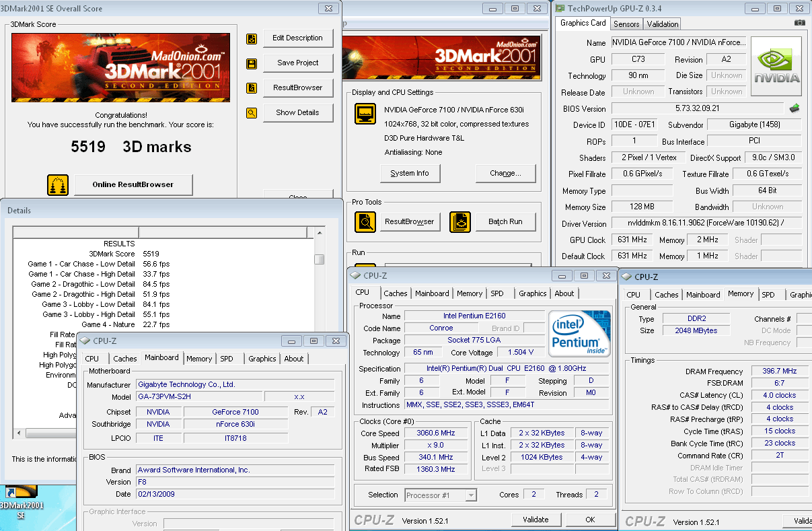Click the Online ResultBrowser orange icon
This screenshot has height=531, width=812.
click(x=58, y=184)
